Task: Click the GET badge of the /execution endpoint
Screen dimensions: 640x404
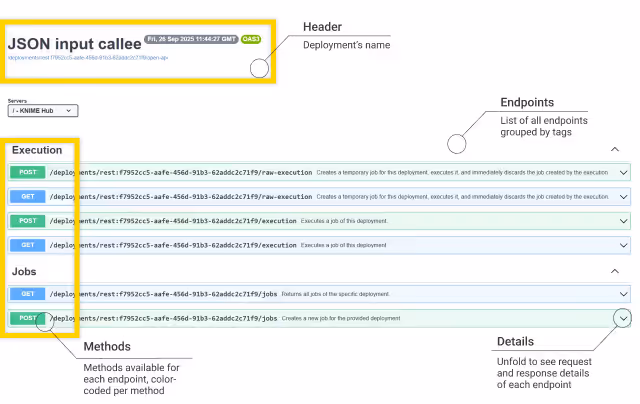Action: coord(27,245)
